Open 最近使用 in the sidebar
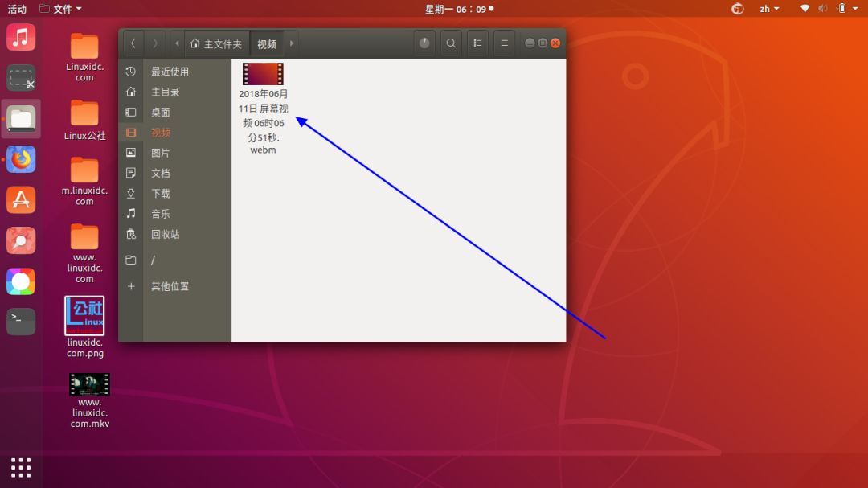 [x=170, y=72]
